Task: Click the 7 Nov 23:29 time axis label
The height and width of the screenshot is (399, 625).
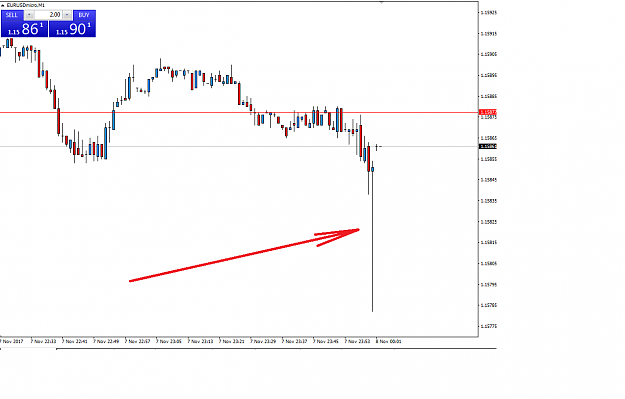Action: [x=263, y=342]
